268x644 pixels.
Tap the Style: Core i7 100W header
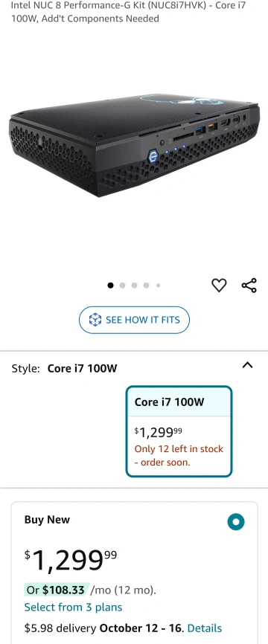coord(64,368)
